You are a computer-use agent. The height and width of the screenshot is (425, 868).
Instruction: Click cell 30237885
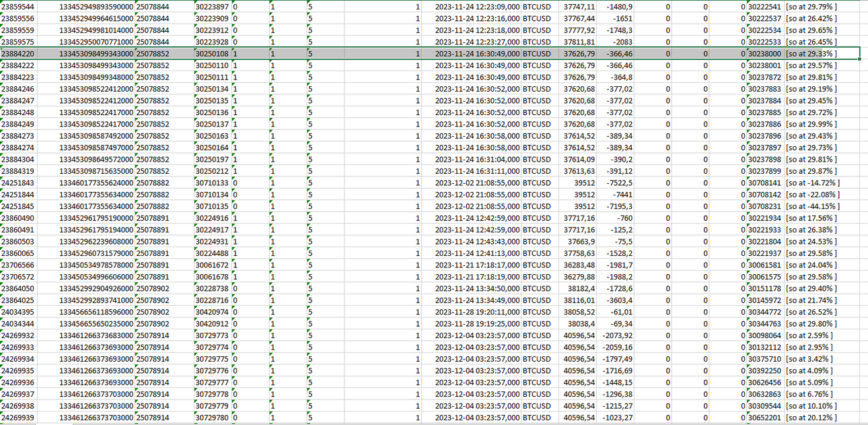(x=764, y=112)
